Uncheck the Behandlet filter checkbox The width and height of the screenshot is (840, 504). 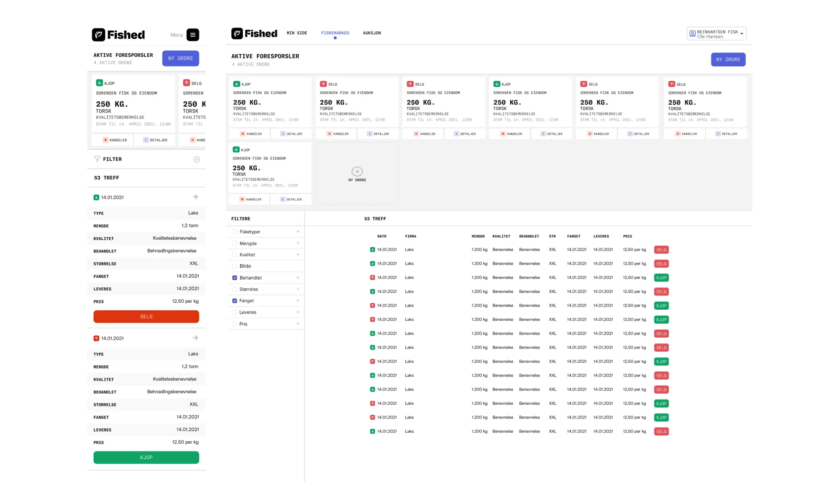(234, 278)
